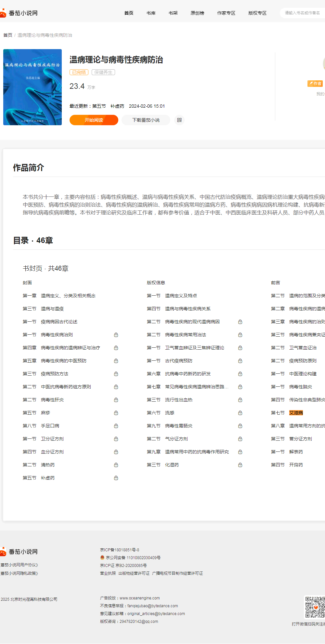Click the book cover thumbnail
The height and width of the screenshot is (644, 325).
pyautogui.click(x=32, y=87)
